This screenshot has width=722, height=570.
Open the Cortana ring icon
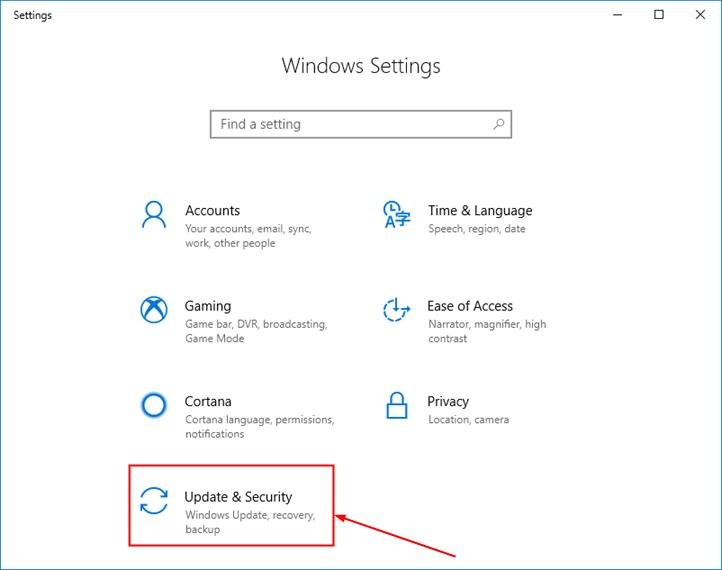pos(154,405)
